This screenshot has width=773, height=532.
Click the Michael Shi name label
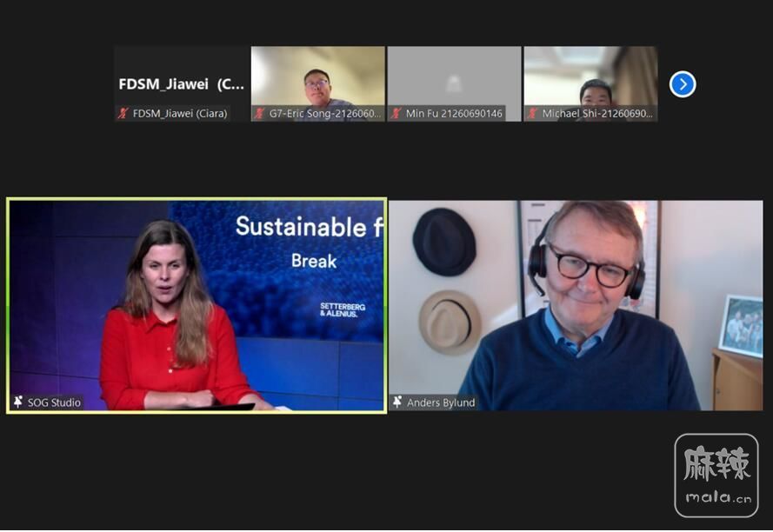point(597,114)
